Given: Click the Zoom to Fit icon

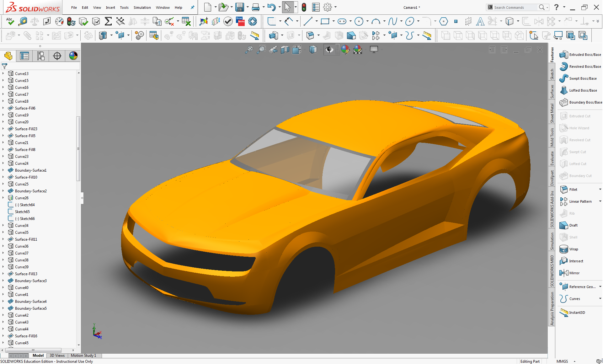Looking at the screenshot, I should 249,50.
